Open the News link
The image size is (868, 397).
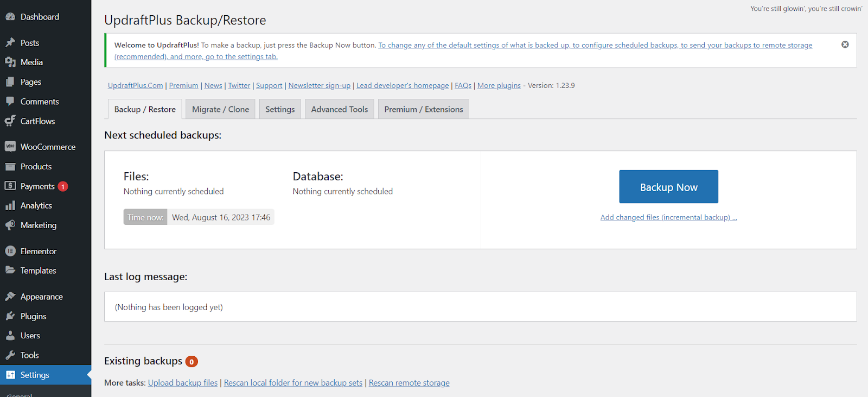click(x=213, y=85)
